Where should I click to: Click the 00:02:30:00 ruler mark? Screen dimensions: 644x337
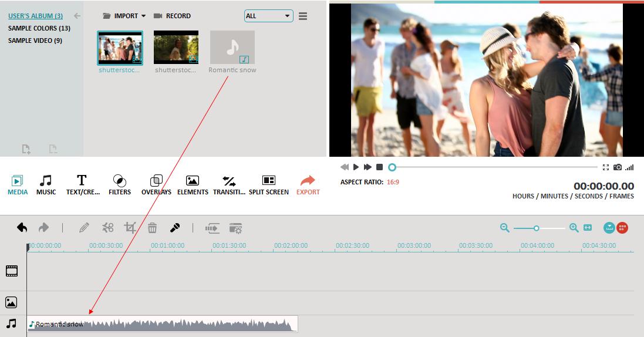(x=352, y=245)
